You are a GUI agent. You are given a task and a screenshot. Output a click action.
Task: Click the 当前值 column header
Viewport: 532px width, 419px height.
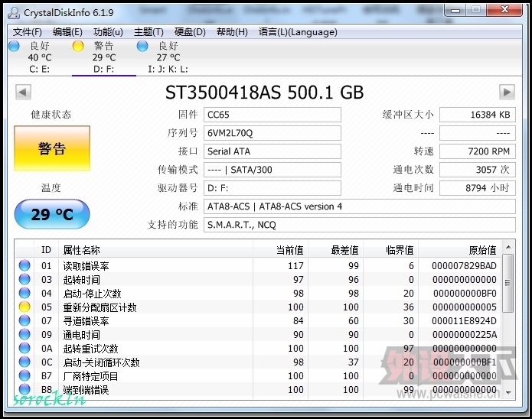[x=280, y=250]
